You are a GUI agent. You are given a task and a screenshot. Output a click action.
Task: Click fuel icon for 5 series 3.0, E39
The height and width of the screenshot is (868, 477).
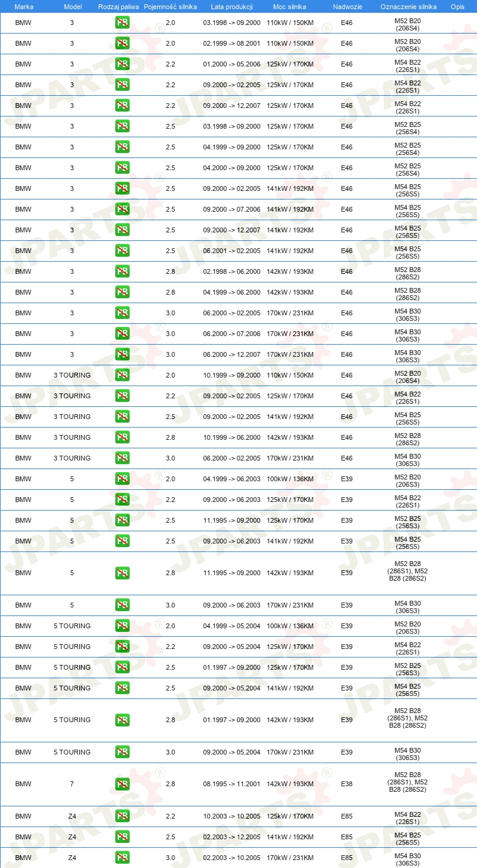[x=122, y=605]
